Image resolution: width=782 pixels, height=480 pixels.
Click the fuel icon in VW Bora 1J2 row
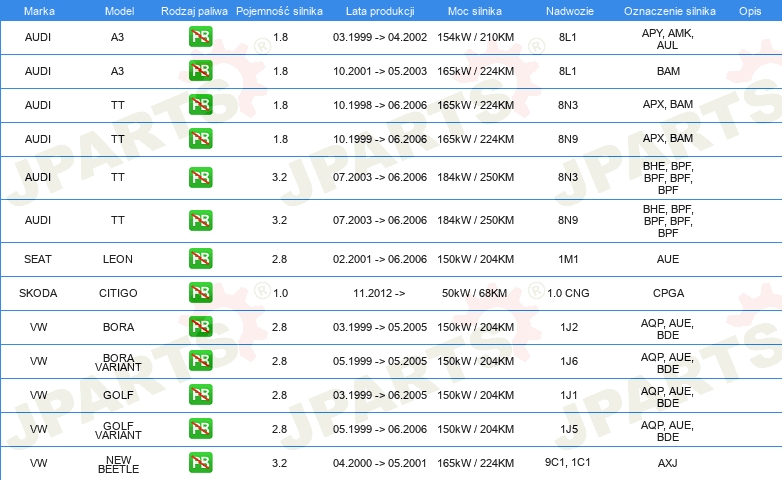(x=200, y=326)
